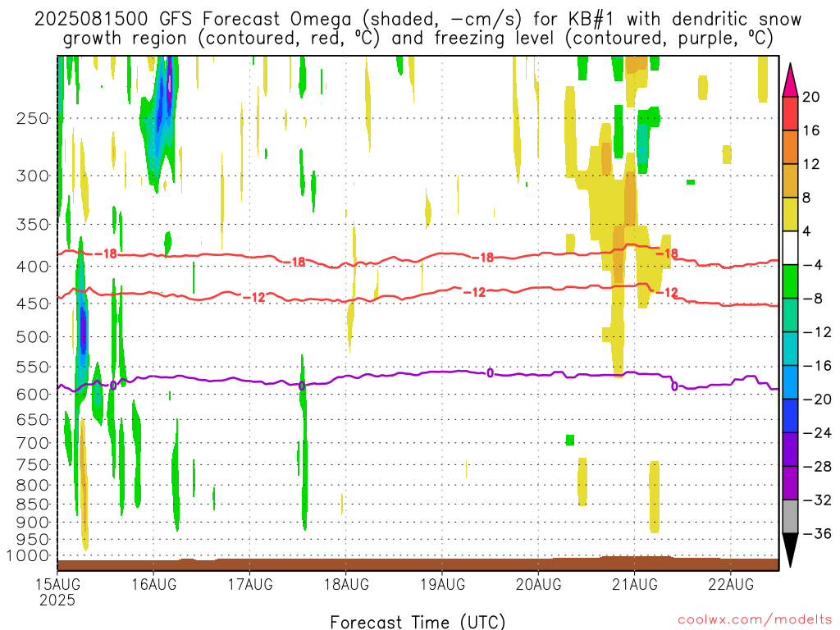The image size is (840, 630).
Task: Select the colorbar value label -28
Action: click(817, 467)
